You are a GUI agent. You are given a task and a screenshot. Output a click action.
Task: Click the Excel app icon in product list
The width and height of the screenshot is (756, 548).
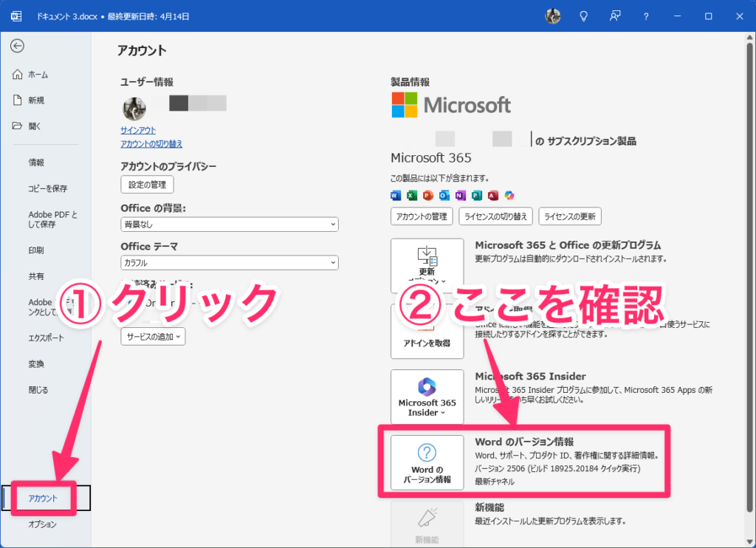412,196
